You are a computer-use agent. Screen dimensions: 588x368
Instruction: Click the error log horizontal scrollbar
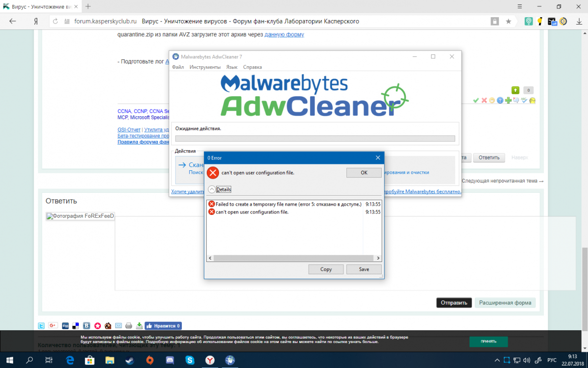coord(294,258)
